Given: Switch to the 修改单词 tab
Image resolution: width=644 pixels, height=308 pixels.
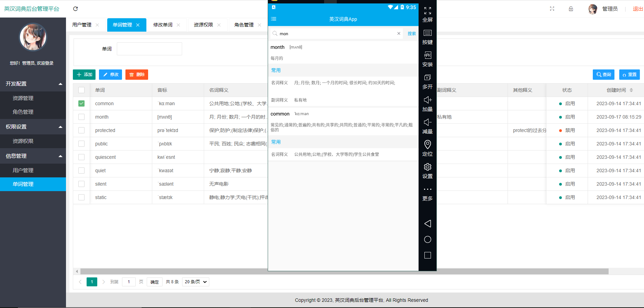Looking at the screenshot, I should pyautogui.click(x=163, y=25).
